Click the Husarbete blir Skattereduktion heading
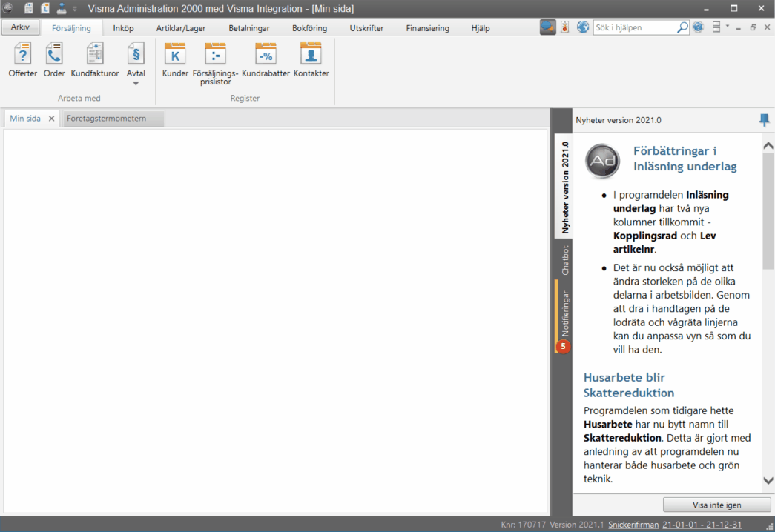This screenshot has width=775, height=532. [x=629, y=385]
